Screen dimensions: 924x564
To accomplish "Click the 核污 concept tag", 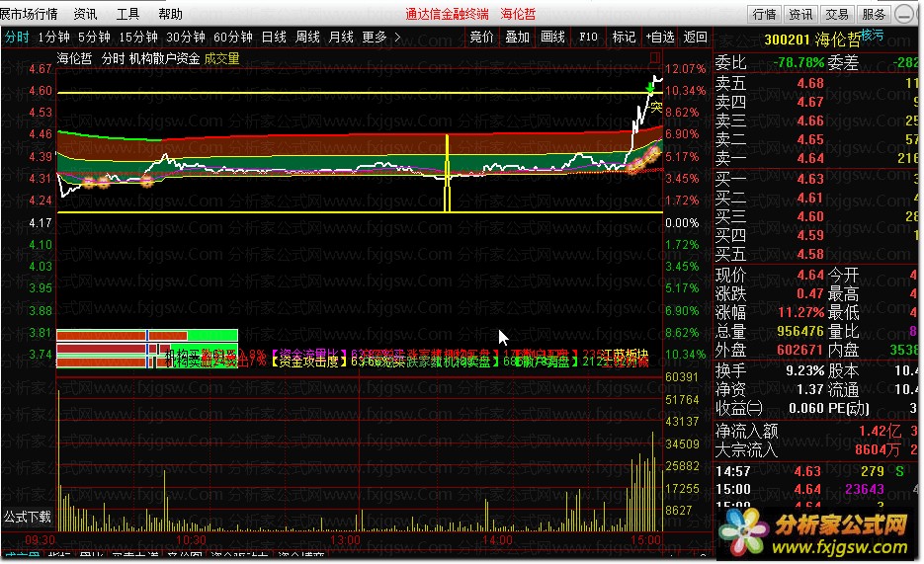I will click(873, 35).
